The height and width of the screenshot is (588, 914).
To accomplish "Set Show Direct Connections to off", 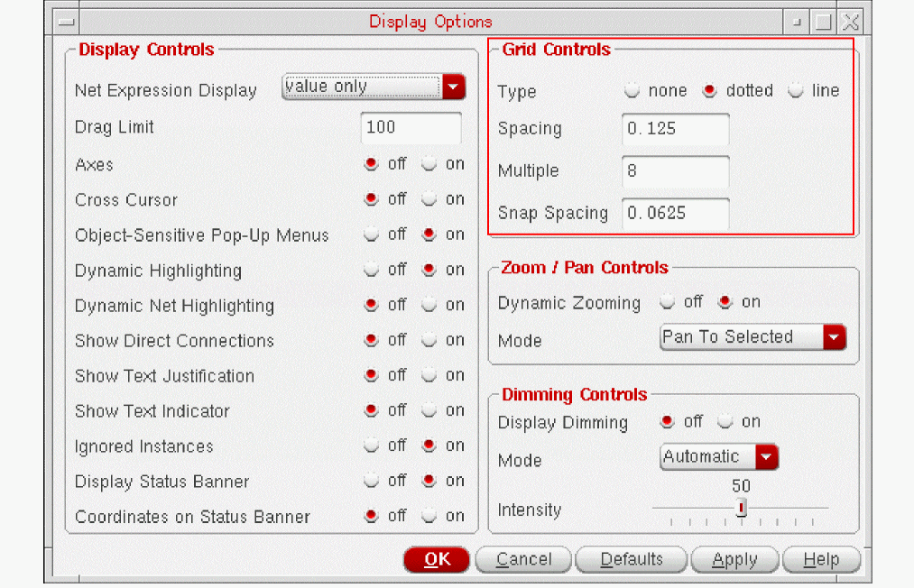I will pyautogui.click(x=371, y=340).
